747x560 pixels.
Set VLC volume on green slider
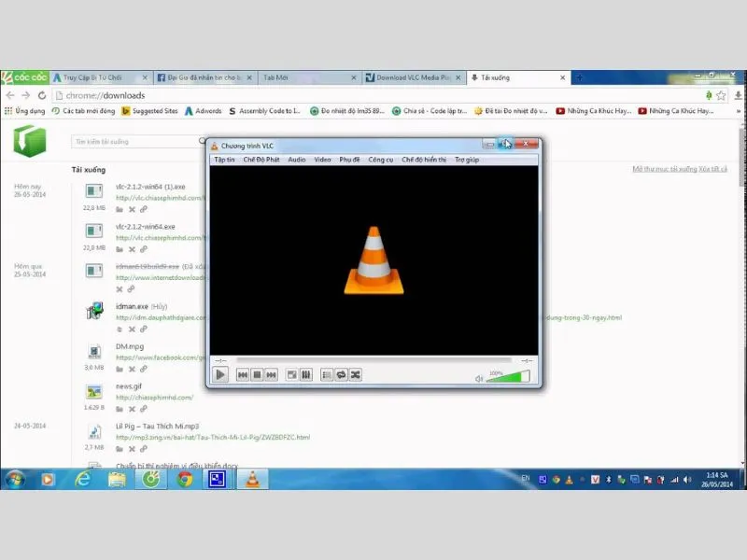coord(508,377)
